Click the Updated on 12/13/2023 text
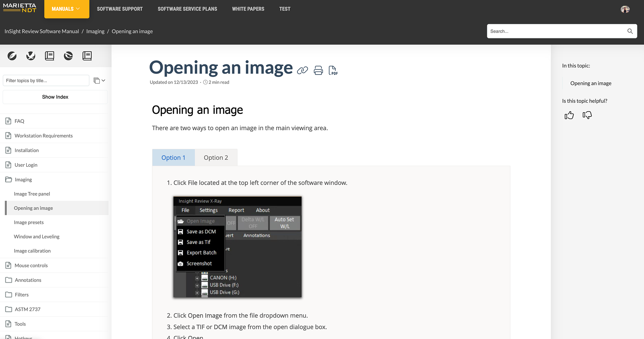The height and width of the screenshot is (339, 644). coord(174,82)
